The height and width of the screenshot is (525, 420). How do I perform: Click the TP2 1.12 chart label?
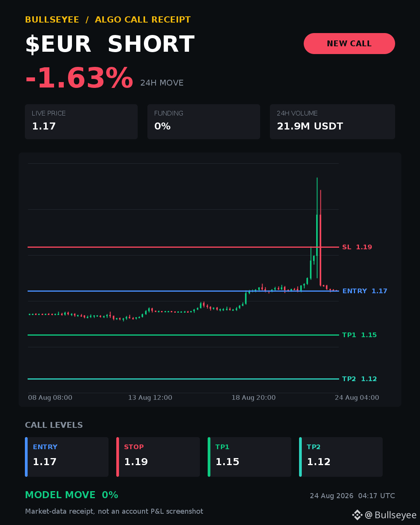click(359, 379)
